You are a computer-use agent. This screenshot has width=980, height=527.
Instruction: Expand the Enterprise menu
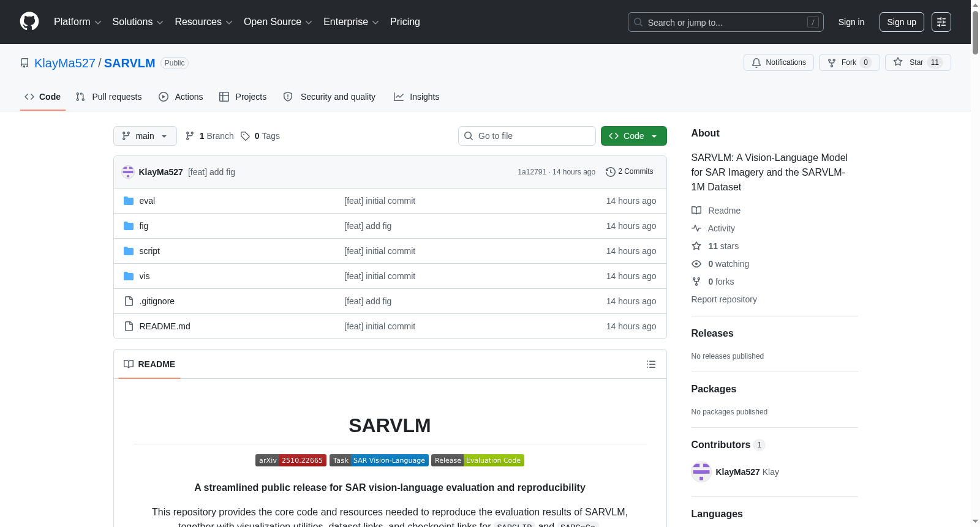pyautogui.click(x=351, y=22)
